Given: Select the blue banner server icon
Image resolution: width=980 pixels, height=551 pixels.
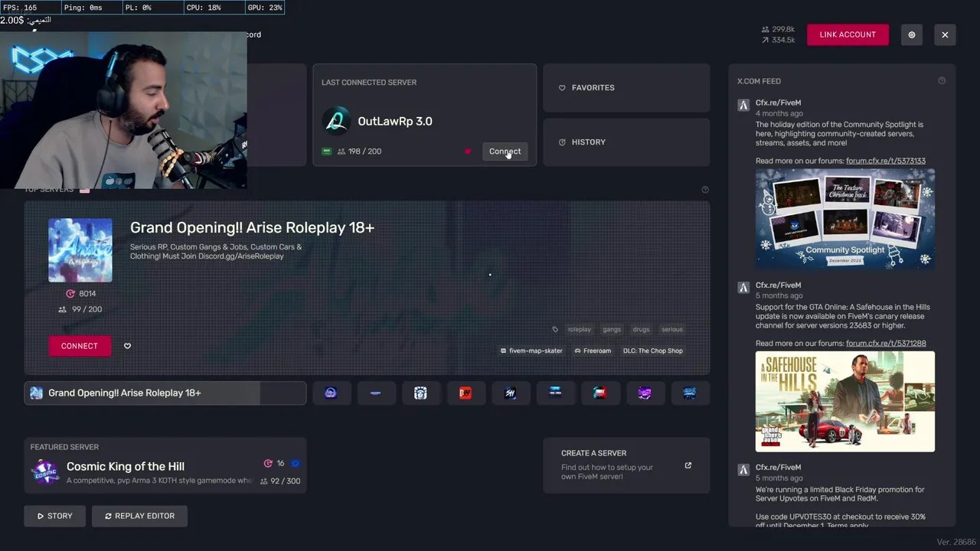Looking at the screenshot, I should tap(555, 393).
